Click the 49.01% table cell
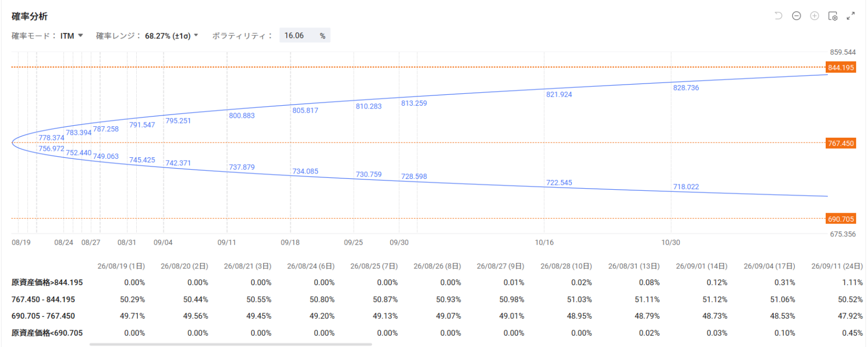 pos(512,316)
